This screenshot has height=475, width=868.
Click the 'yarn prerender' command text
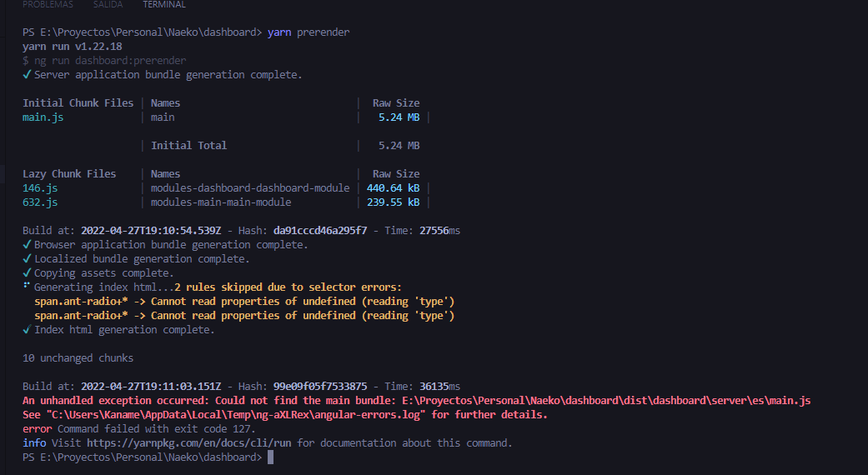[309, 32]
